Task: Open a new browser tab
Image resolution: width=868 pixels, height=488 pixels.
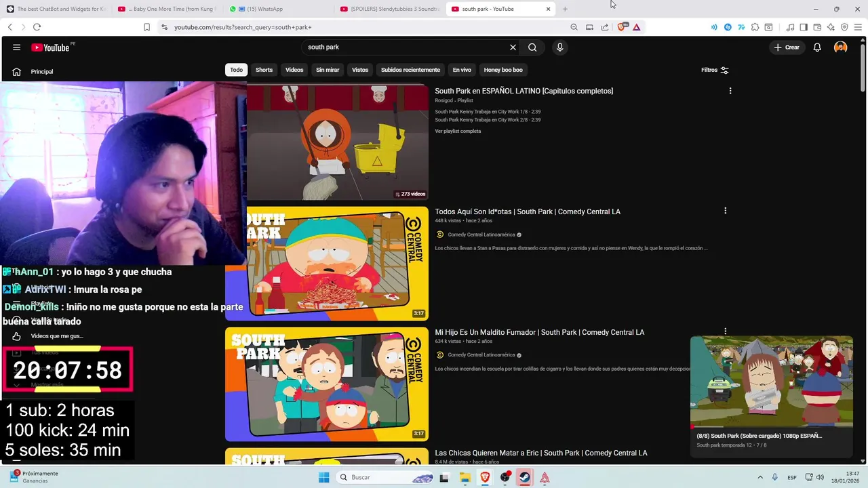Action: pos(565,9)
